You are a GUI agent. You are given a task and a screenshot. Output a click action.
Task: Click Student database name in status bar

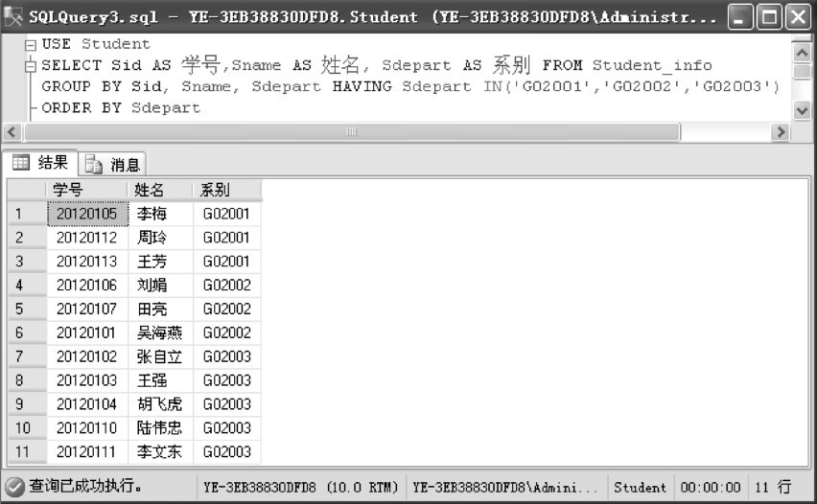640,488
